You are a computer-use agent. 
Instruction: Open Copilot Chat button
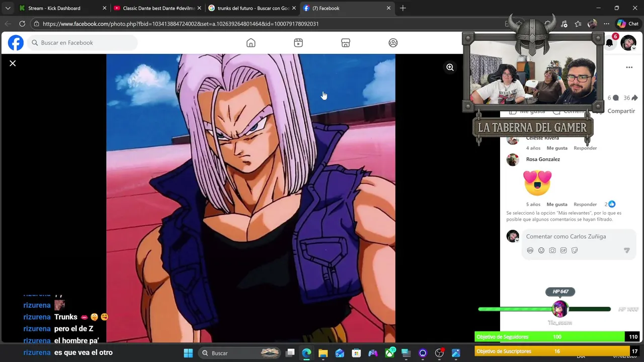[628, 24]
